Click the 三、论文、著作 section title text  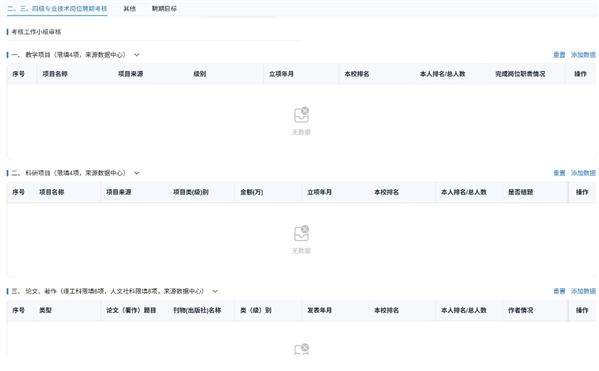pos(108,291)
